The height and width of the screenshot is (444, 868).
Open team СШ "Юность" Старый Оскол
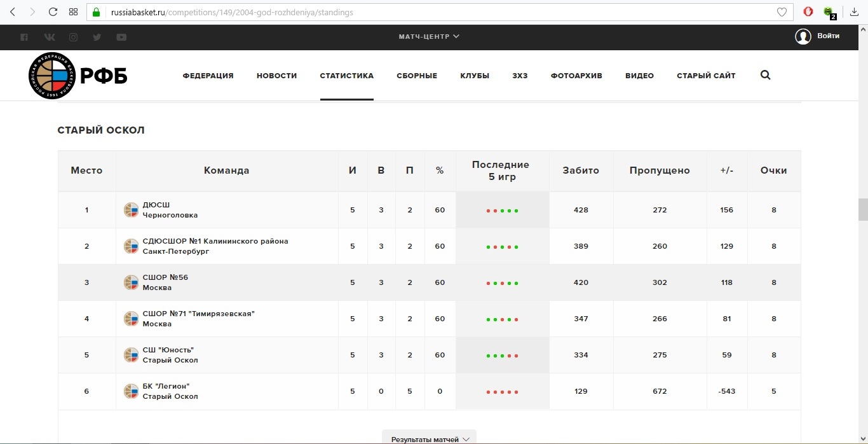click(x=170, y=355)
